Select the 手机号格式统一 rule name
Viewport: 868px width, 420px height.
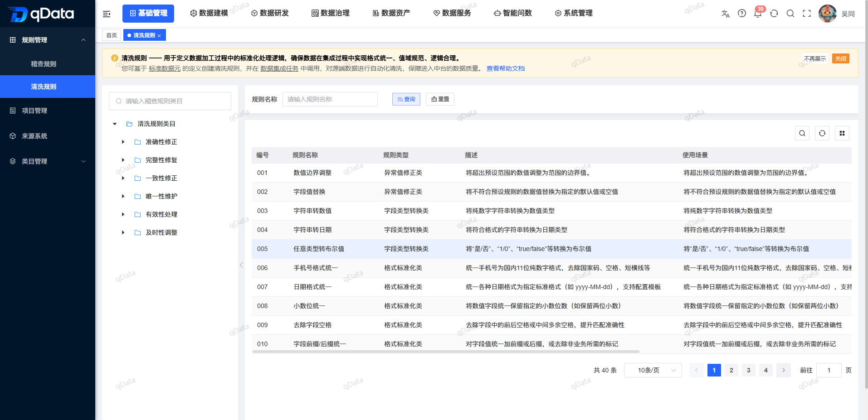coord(316,268)
